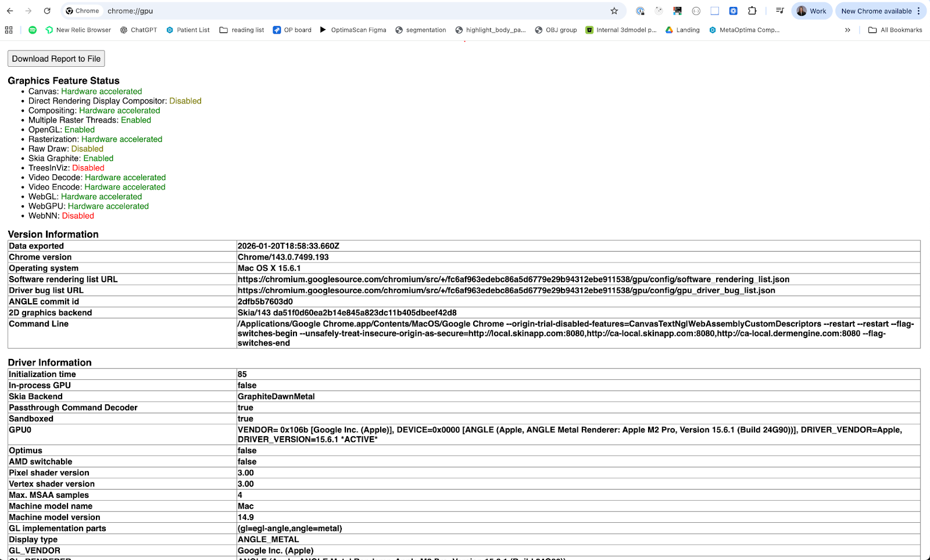This screenshot has width=930, height=560.
Task: Open the apps grid icon in bookmarks bar
Action: [9, 30]
